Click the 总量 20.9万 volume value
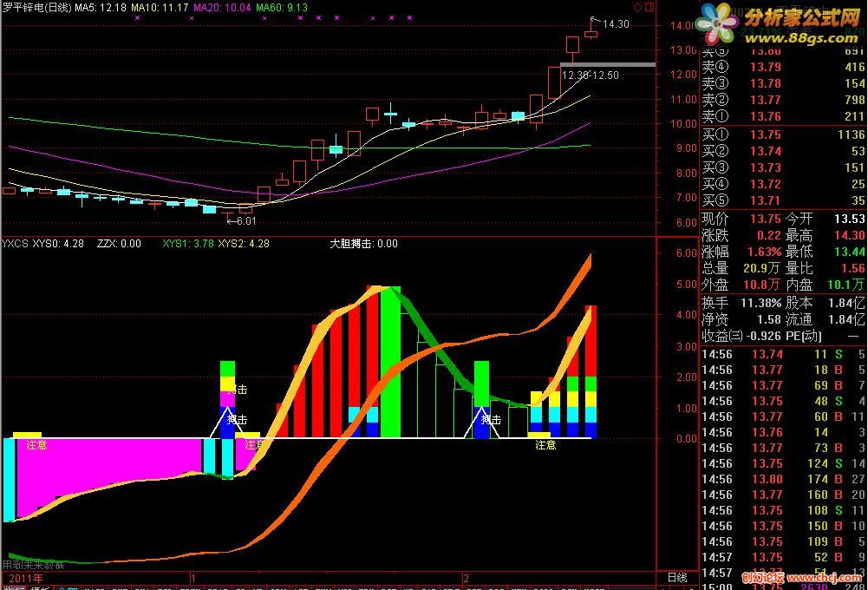Image resolution: width=868 pixels, height=590 pixels. click(762, 268)
